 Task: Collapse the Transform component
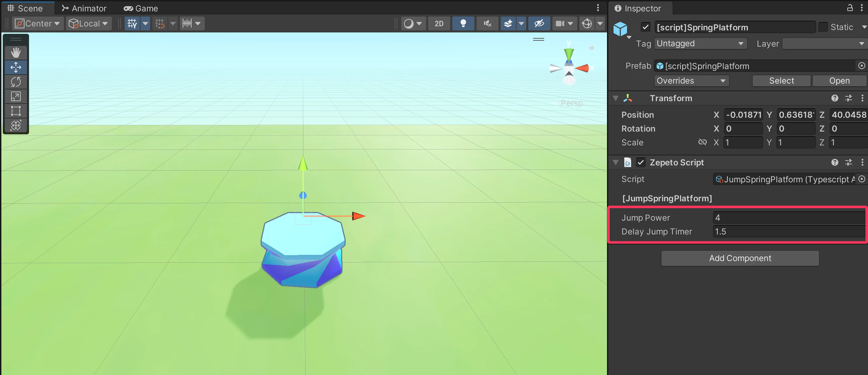click(616, 98)
